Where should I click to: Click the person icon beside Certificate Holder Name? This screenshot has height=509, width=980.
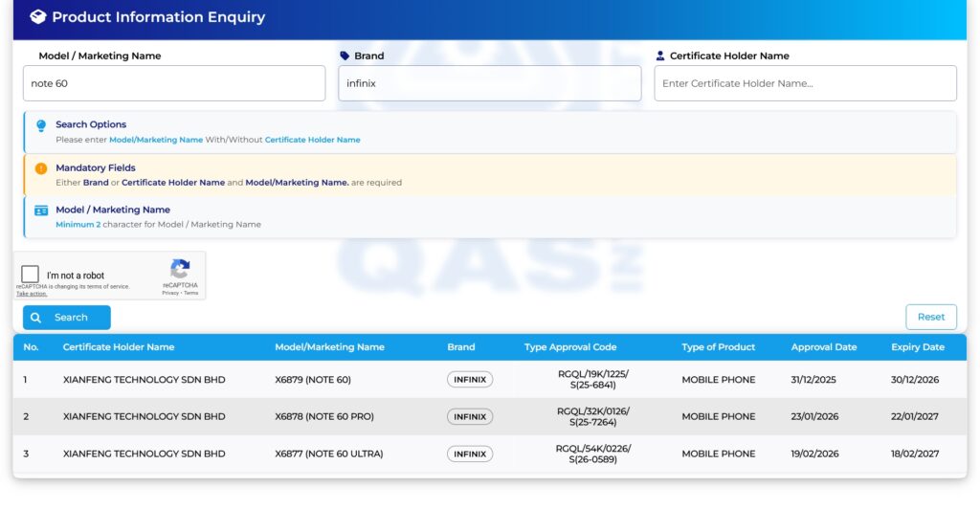660,56
